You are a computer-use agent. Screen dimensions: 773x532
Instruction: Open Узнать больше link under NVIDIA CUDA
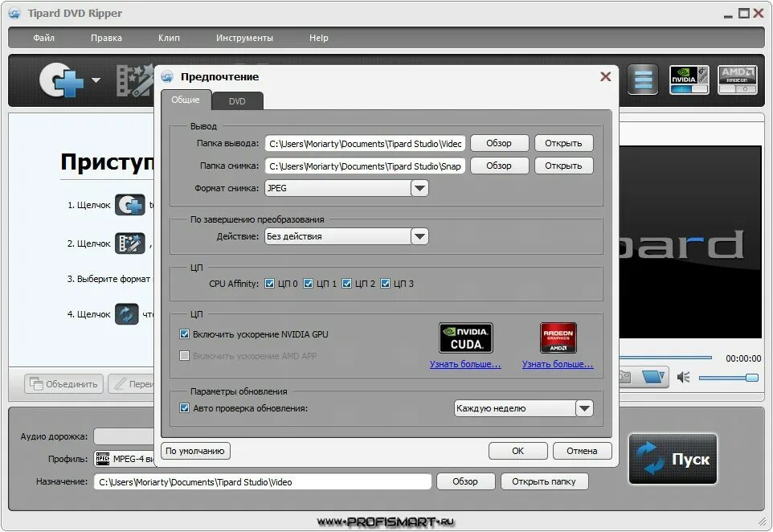(465, 364)
